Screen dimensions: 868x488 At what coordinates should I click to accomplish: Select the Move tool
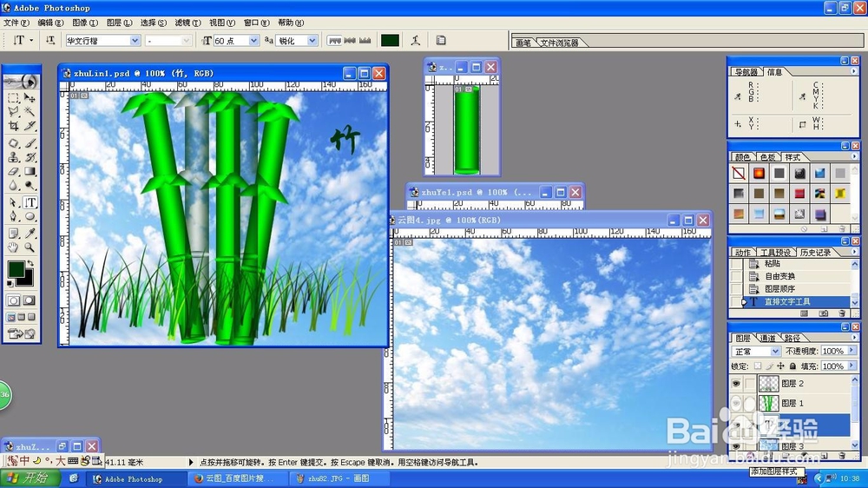point(30,98)
